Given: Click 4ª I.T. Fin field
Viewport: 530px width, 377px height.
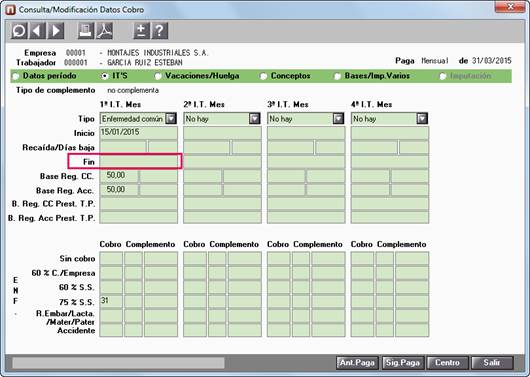Looking at the screenshot, I should point(390,162).
